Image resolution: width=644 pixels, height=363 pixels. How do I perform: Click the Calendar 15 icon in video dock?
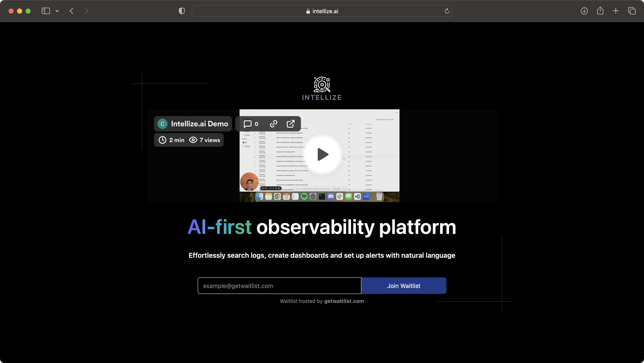(286, 197)
